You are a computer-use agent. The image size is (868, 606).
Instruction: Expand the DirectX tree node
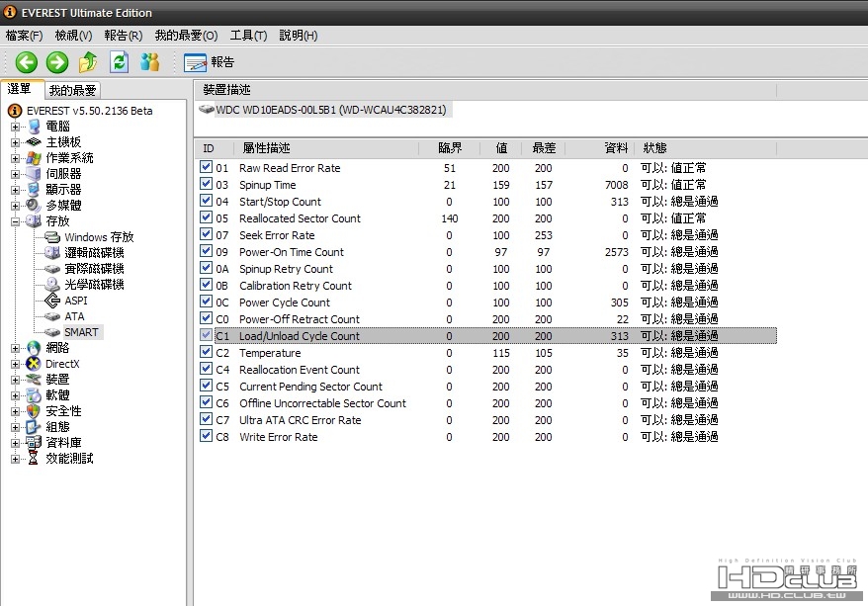coord(16,364)
